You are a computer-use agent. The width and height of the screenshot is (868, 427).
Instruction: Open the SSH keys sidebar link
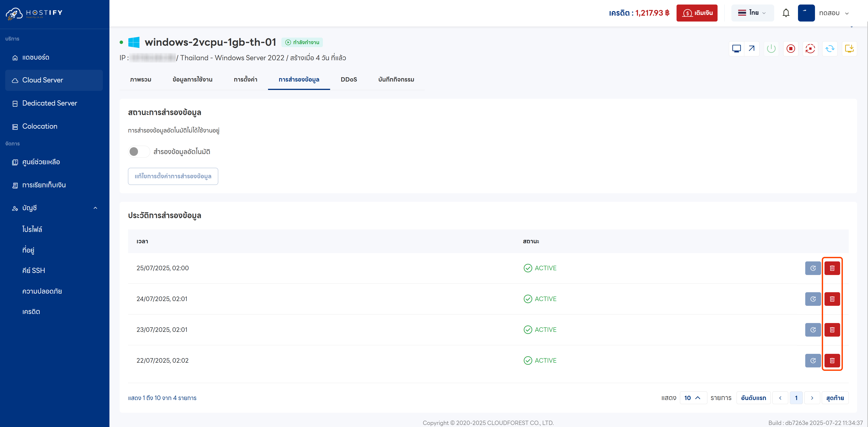coord(33,271)
